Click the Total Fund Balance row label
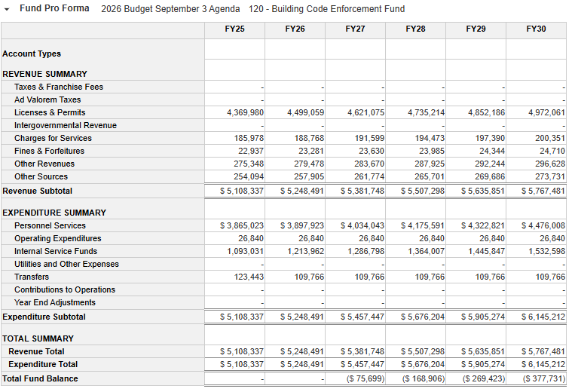Image resolution: width=575 pixels, height=392 pixels. (40, 378)
